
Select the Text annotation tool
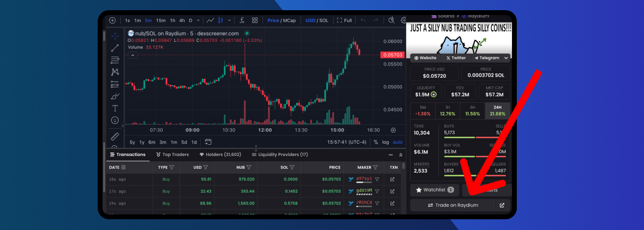coord(115,108)
